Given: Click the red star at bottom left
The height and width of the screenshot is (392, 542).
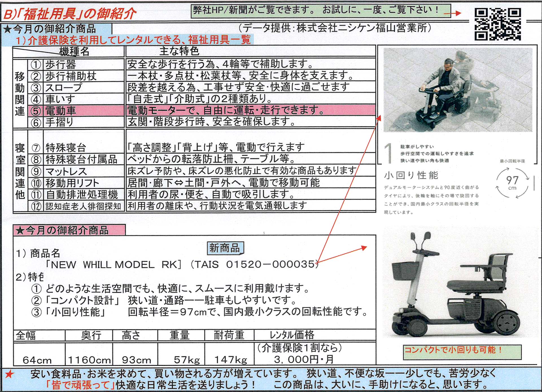Looking at the screenshot, I should pyautogui.click(x=9, y=375).
